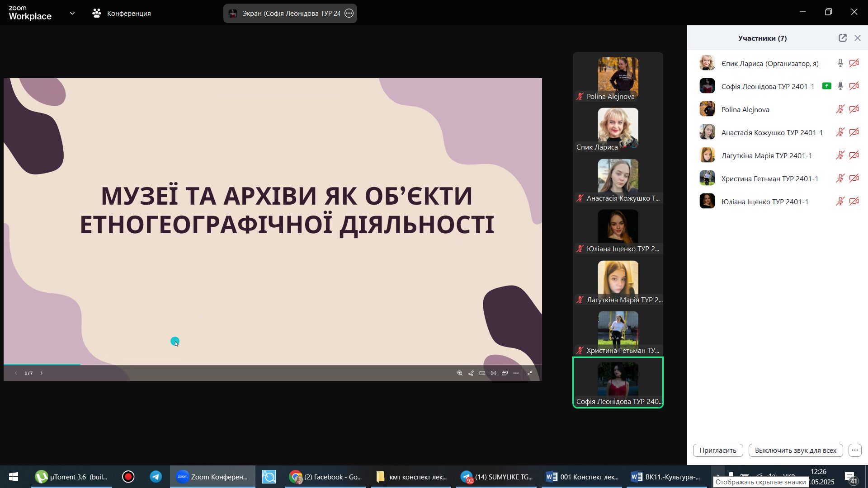Screen dimensions: 868x488
Task: Click Выключить звук для всех button
Action: pyautogui.click(x=796, y=450)
